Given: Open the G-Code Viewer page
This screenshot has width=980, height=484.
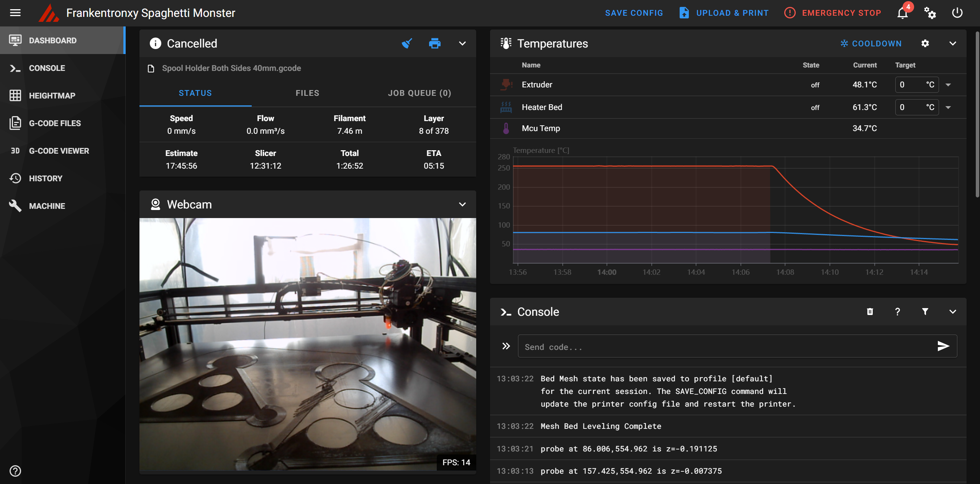Looking at the screenshot, I should (63, 151).
